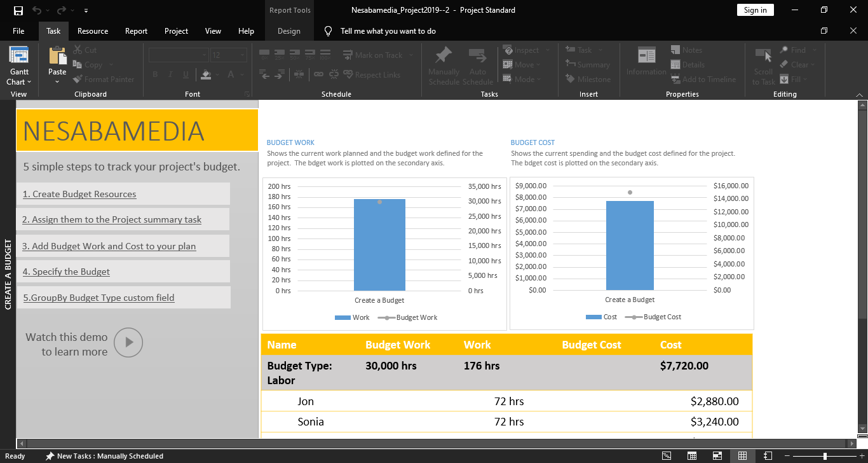Open the Create Budget Resources link
Image resolution: width=868 pixels, height=463 pixels.
coord(79,194)
